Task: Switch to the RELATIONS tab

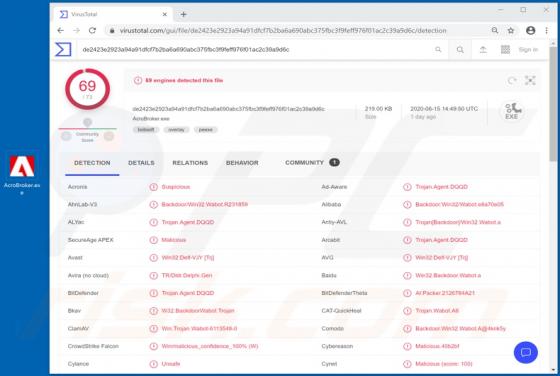Action: click(190, 163)
